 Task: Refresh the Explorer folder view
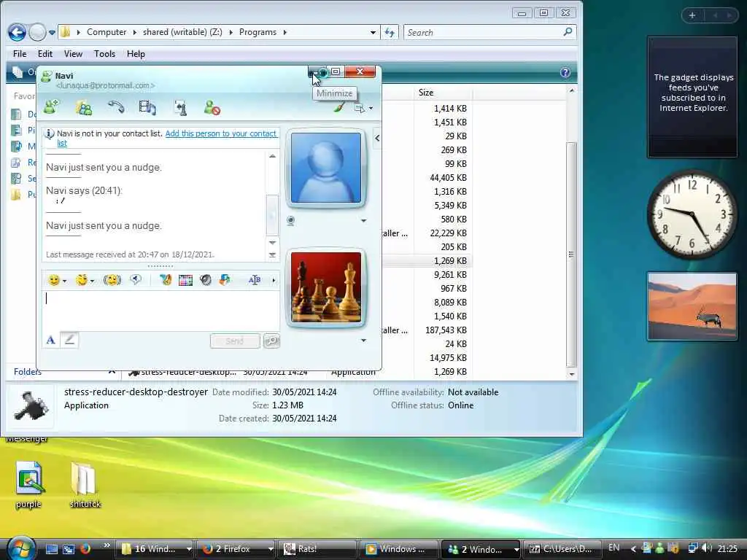tap(390, 32)
